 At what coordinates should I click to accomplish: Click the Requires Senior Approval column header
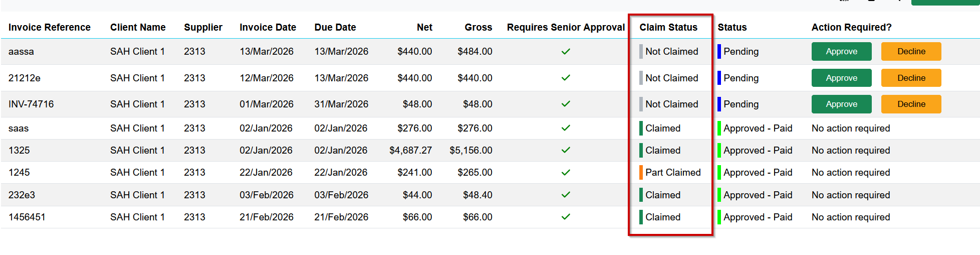(x=566, y=28)
